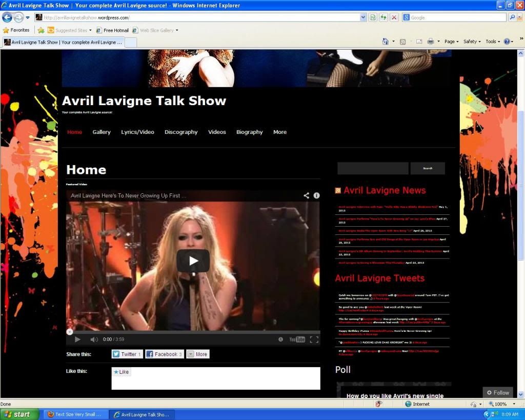
Task: Click the browser Home icon
Action: [x=386, y=42]
